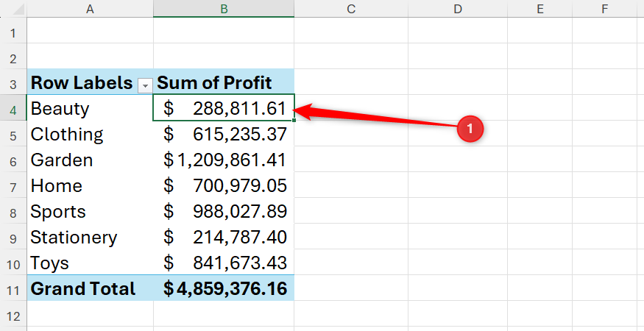Click the Garden profit value 1,209,861.41

[224, 160]
